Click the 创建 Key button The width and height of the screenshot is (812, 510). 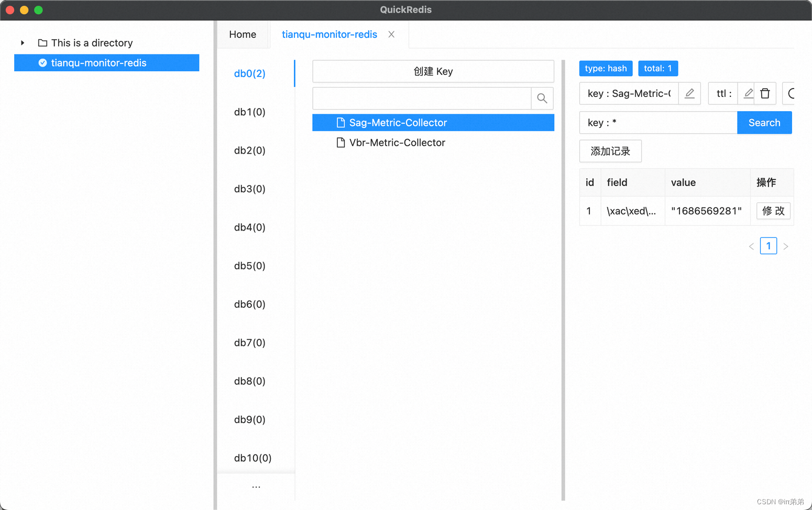click(x=433, y=71)
